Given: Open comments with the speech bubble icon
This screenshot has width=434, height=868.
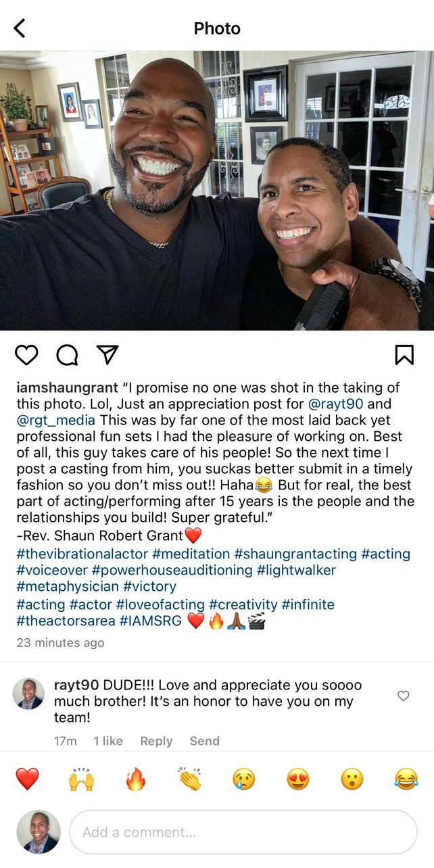Looking at the screenshot, I should [67, 355].
